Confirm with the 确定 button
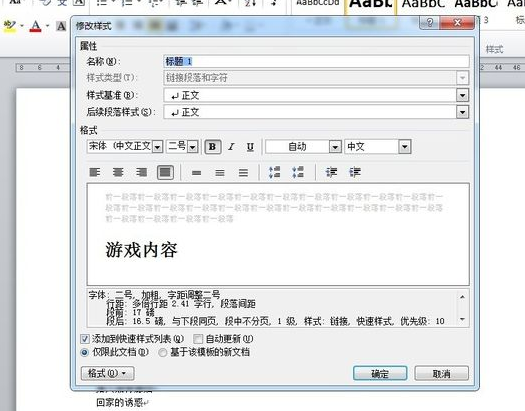525x411 pixels. tap(380, 373)
